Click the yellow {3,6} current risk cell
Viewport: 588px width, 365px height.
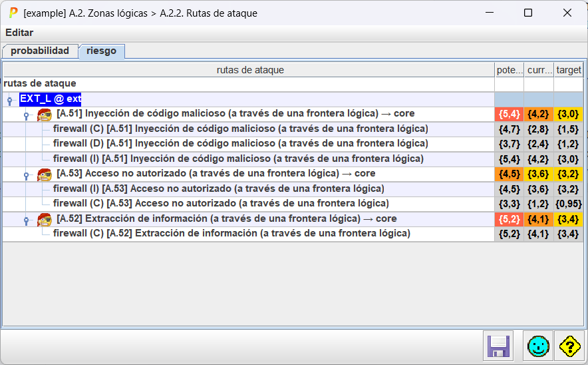(x=538, y=174)
